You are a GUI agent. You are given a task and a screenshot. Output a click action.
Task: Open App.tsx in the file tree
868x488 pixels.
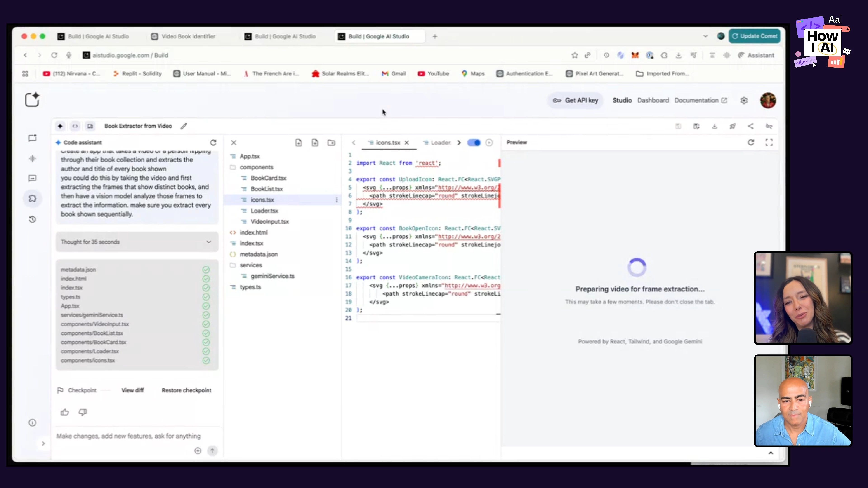tap(250, 156)
